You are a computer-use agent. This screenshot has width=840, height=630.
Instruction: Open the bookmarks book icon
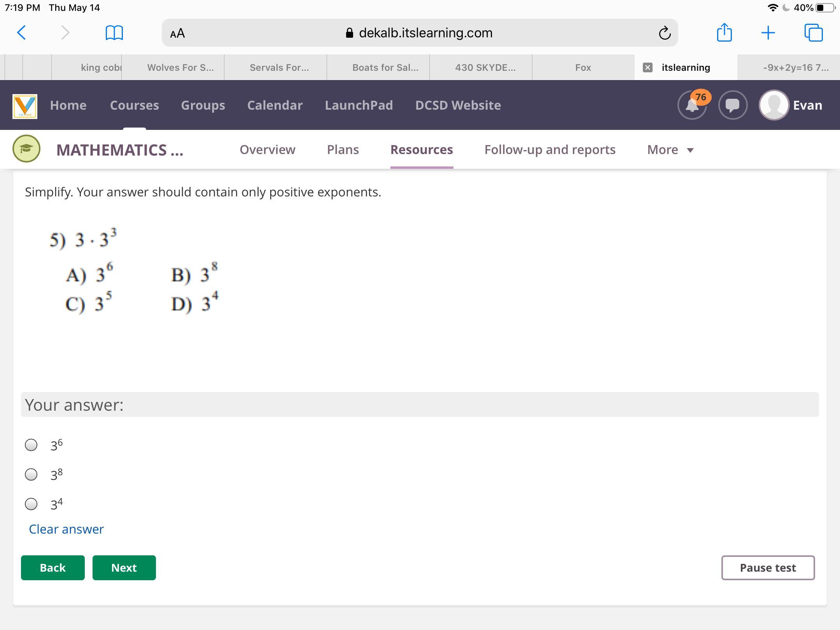(114, 33)
